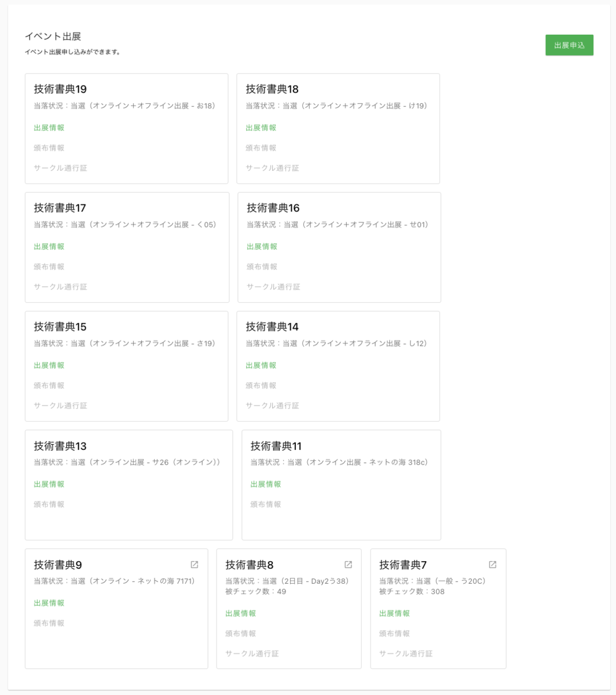The image size is (616, 695).
Task: Open 出展情報 link in 技術書典11 card
Action: tap(266, 484)
